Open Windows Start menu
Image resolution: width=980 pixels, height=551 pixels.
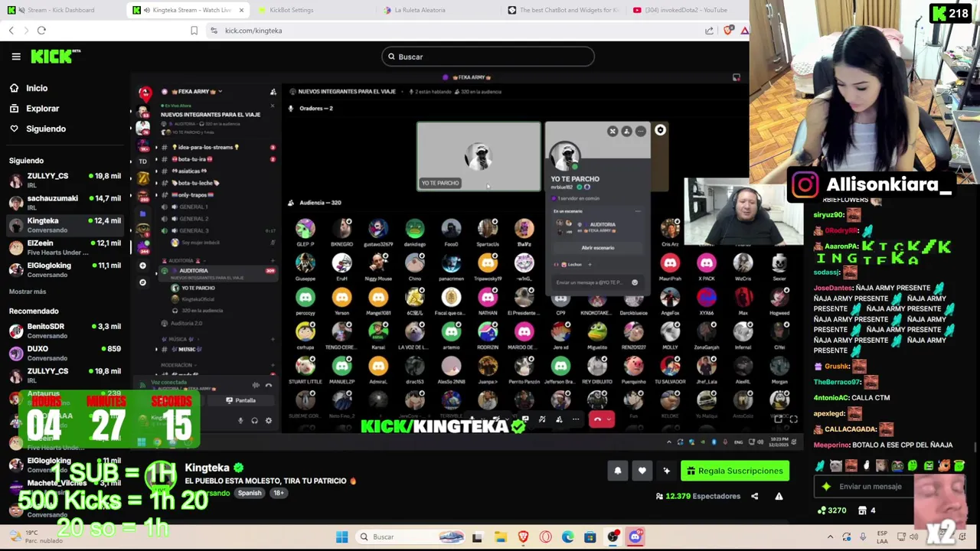tap(342, 536)
